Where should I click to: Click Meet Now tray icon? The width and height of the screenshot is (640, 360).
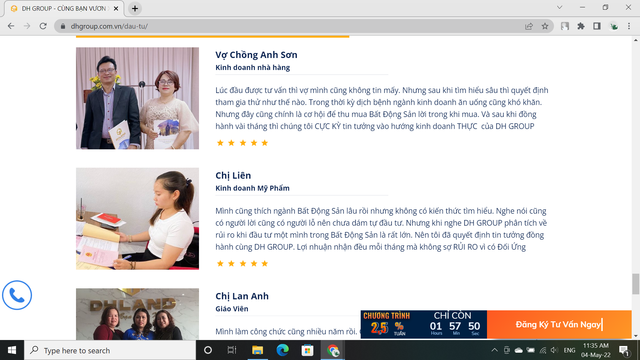(507, 350)
